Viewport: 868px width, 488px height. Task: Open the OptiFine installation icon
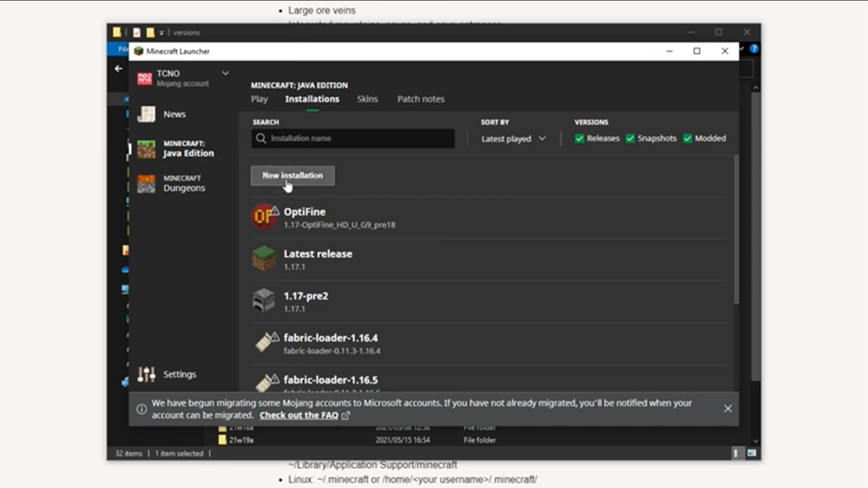pyautogui.click(x=264, y=216)
